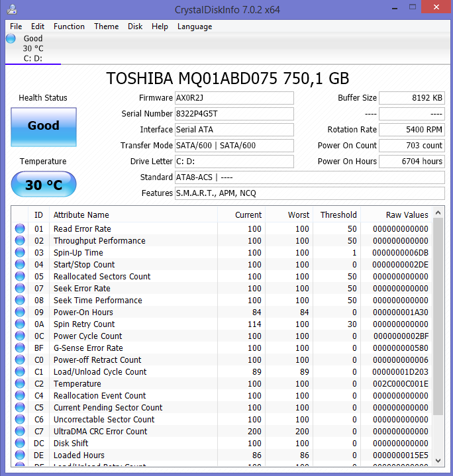Select raw value 002C000C001E of Temperature
Screen dimensions: 453x476
point(401,384)
